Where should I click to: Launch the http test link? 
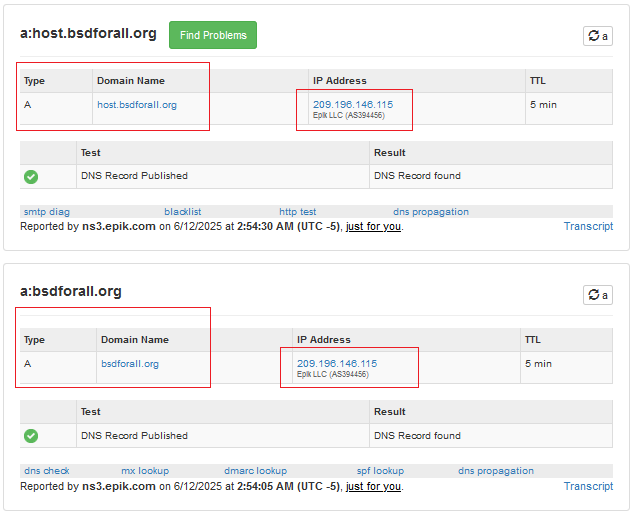point(298,212)
